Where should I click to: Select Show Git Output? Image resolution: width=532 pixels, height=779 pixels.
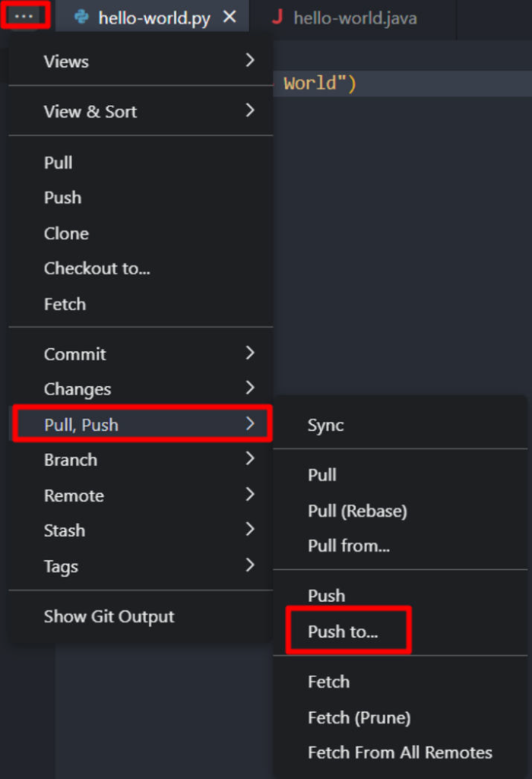tap(109, 616)
